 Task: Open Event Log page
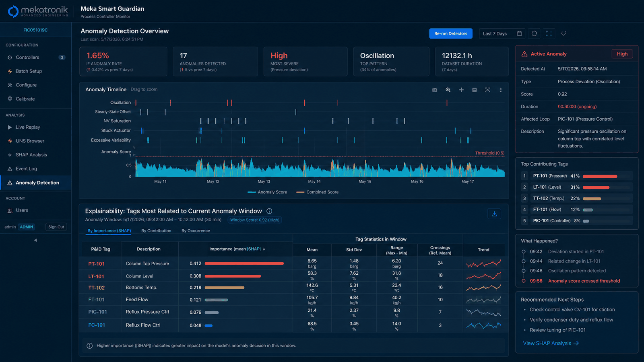coord(35,169)
